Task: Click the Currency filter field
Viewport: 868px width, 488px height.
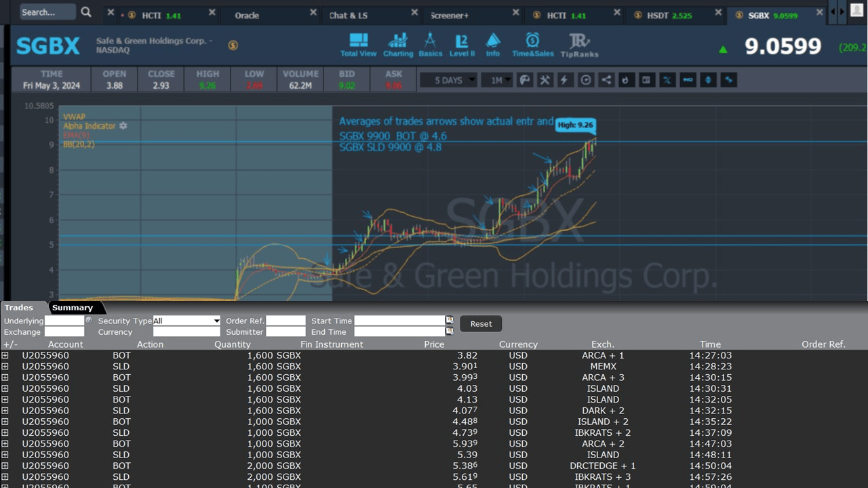Action: [186, 332]
